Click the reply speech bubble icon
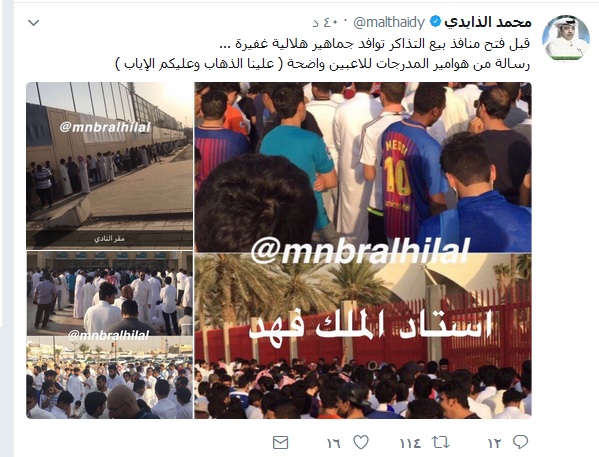Screen dimensions: 599x457 pyautogui.click(x=520, y=442)
